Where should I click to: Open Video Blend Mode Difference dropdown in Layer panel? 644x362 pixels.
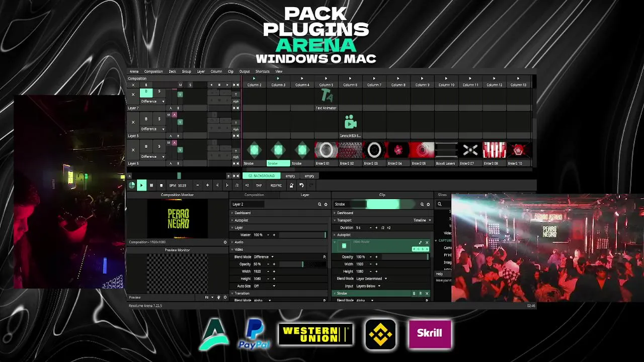264,257
